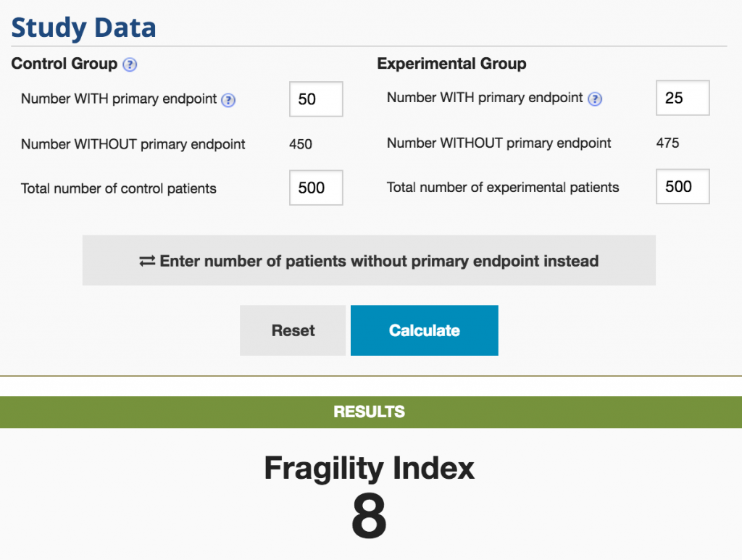
Task: Click the total experimental patients input box
Action: coord(682,186)
